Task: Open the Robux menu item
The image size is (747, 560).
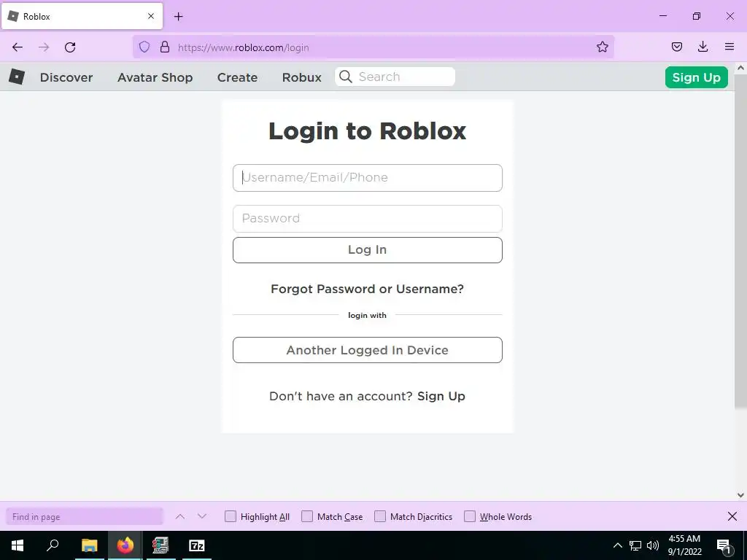Action: pyautogui.click(x=301, y=77)
